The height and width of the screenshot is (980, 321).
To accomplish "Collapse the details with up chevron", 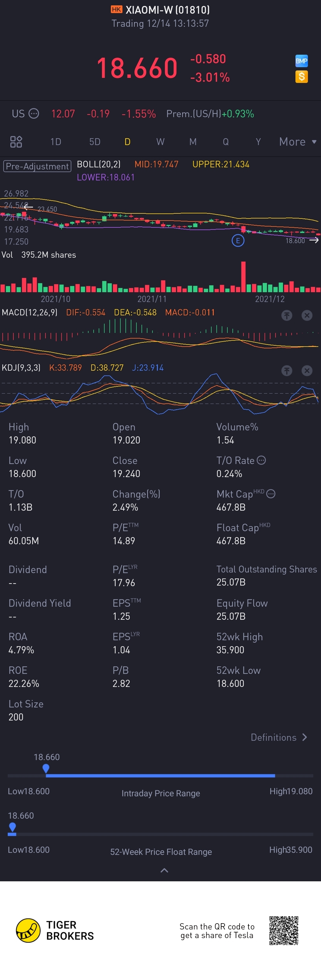I will 164,870.
